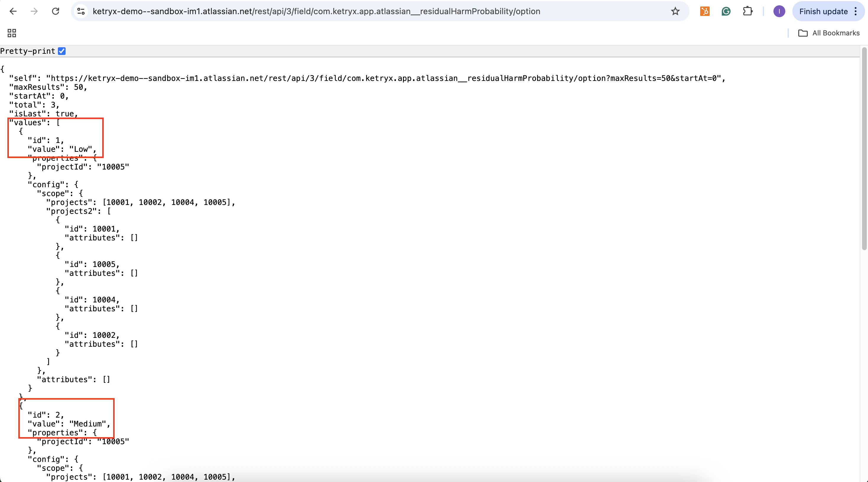Click the Pretty-print label text

28,51
